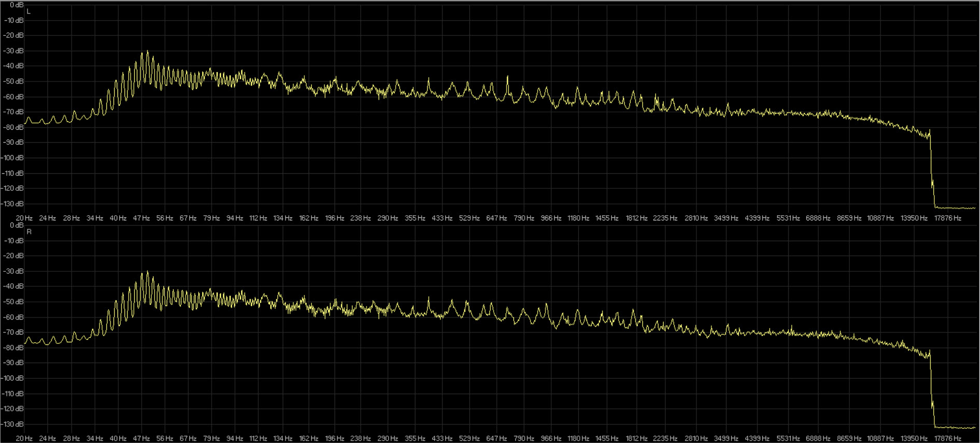This screenshot has width=980, height=443.
Task: Select the 433 Hz label under L channel
Action: tap(442, 218)
